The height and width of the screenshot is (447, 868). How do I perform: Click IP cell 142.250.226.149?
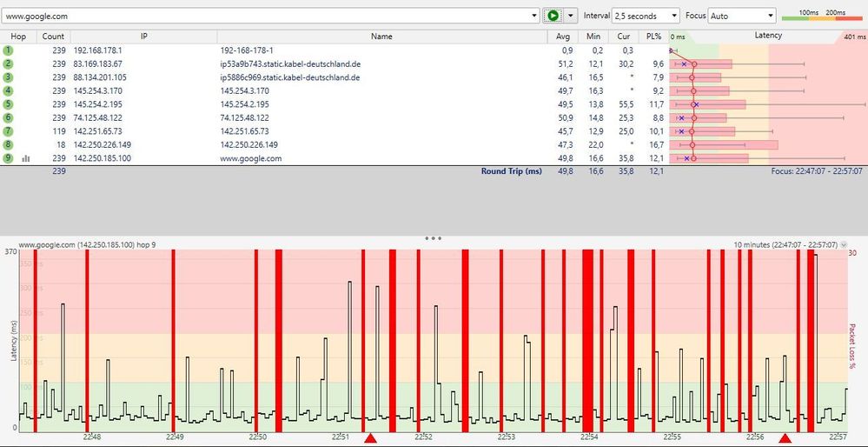tap(102, 144)
